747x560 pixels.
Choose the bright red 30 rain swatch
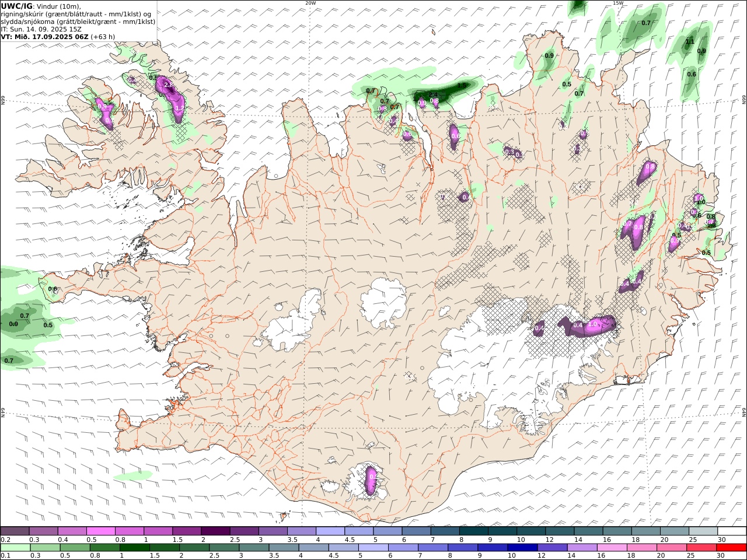731,548
